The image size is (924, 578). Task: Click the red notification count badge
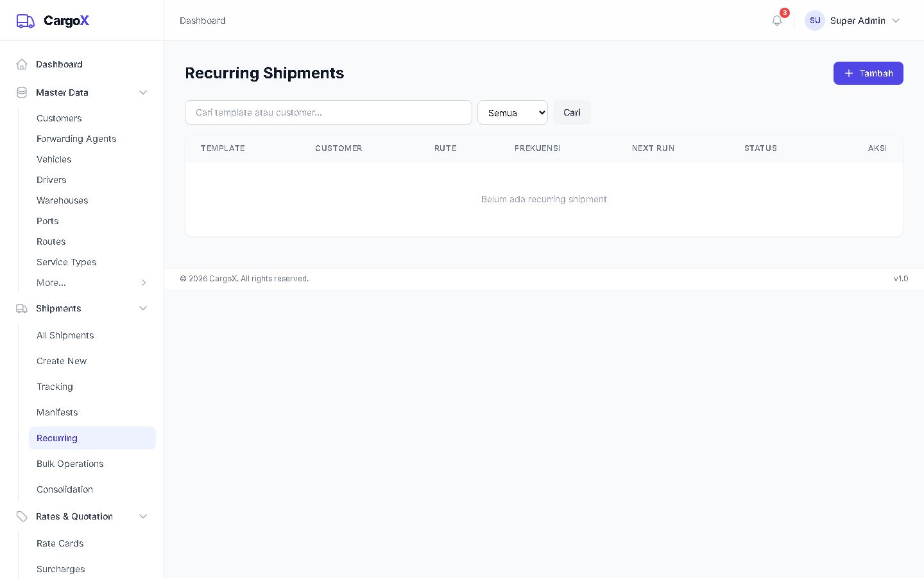click(x=785, y=13)
